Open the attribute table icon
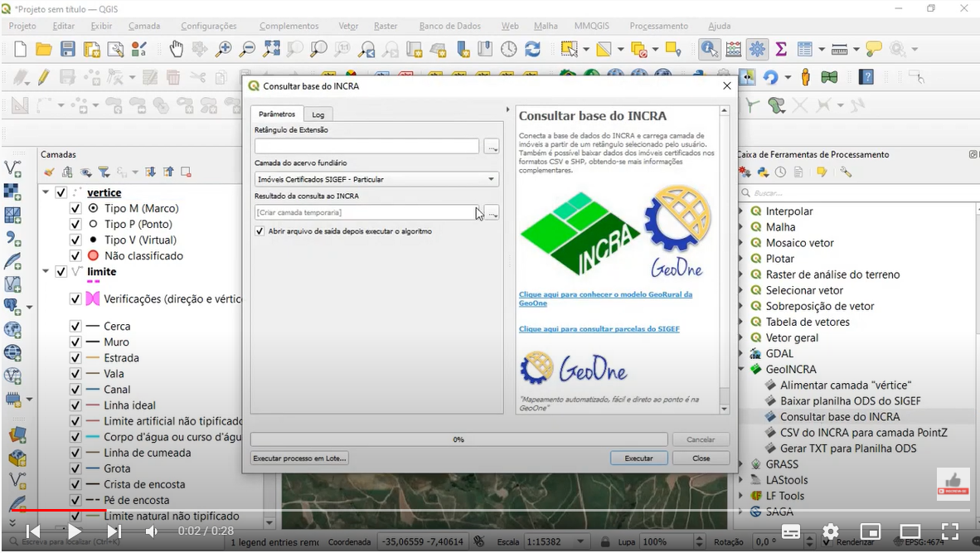The image size is (980, 553). 805,49
